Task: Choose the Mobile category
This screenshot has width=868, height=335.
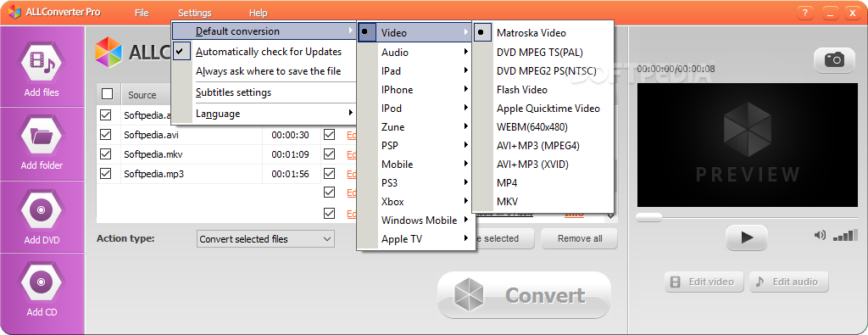Action: pos(416,164)
